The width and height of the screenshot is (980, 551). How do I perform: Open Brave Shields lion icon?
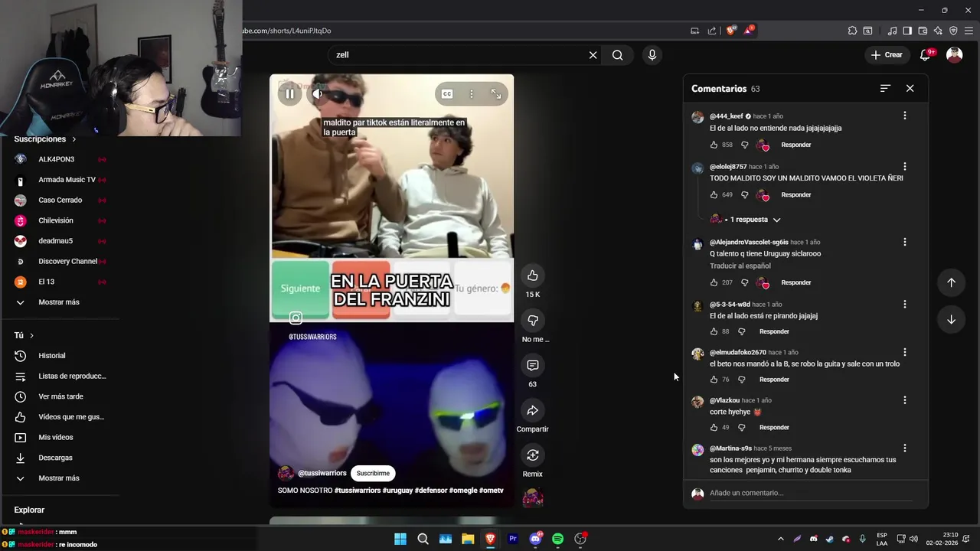pyautogui.click(x=730, y=31)
